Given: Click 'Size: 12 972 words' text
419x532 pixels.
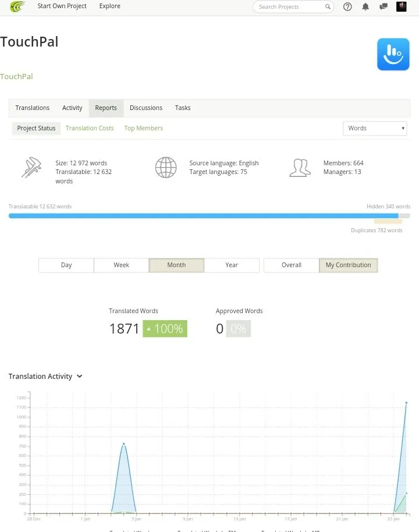Looking at the screenshot, I should tap(81, 163).
